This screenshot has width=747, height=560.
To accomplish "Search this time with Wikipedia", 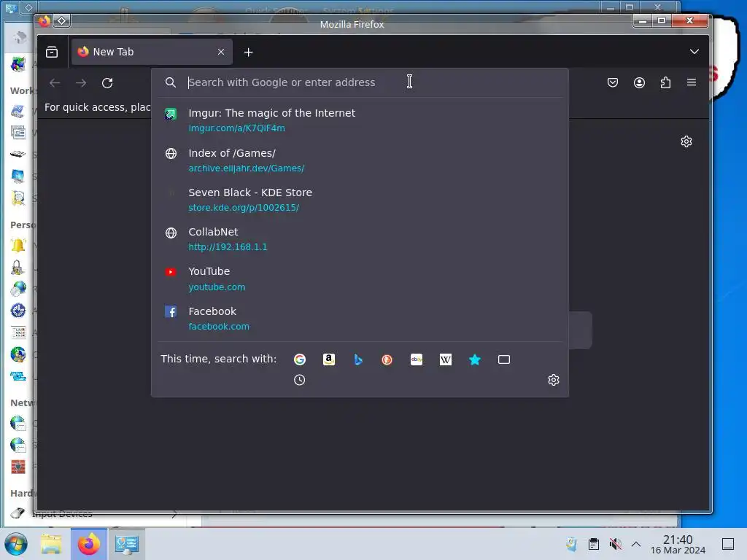I will coord(446,359).
